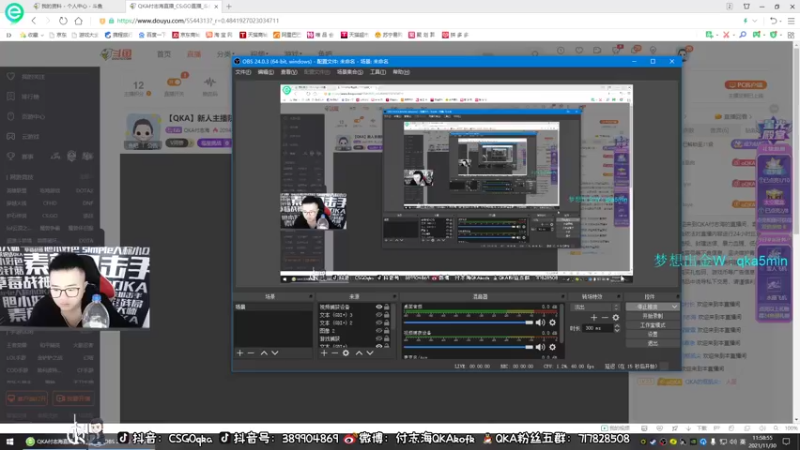Click the blue magnifier search icon in toolbar
The height and width of the screenshot is (450, 800).
click(x=742, y=35)
